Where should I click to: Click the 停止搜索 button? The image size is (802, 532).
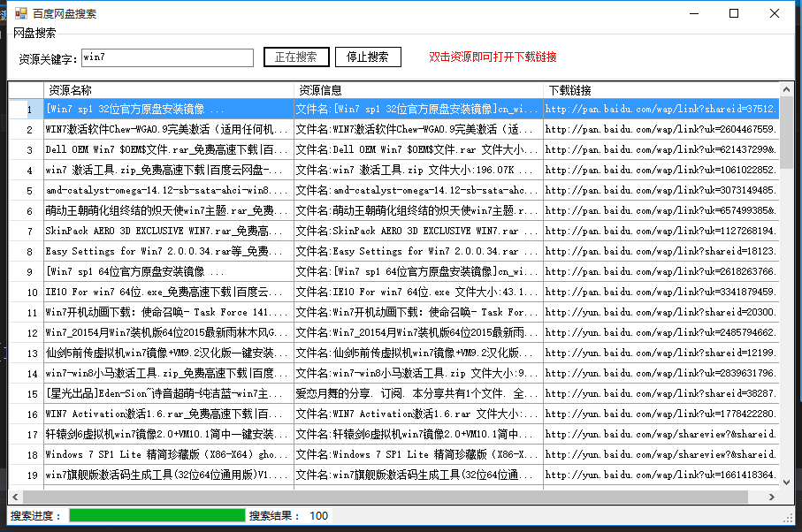point(368,57)
